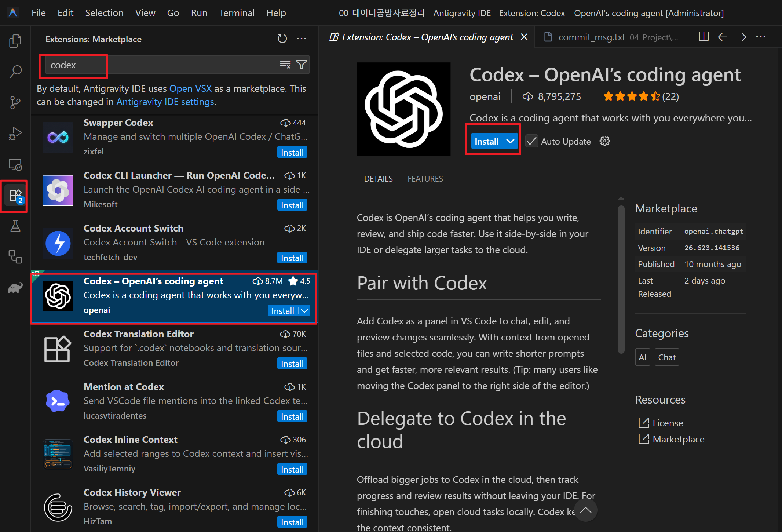The image size is (782, 532).
Task: Open the Selection menu
Action: tap(104, 13)
